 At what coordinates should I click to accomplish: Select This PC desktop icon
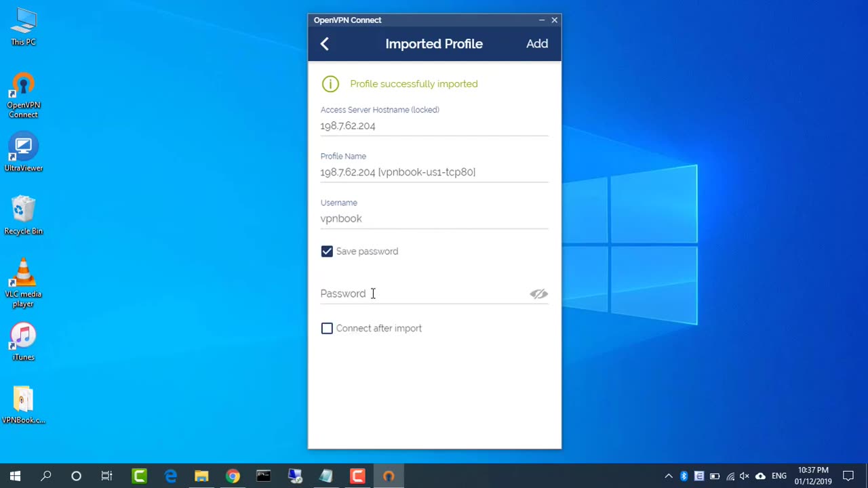click(x=23, y=27)
